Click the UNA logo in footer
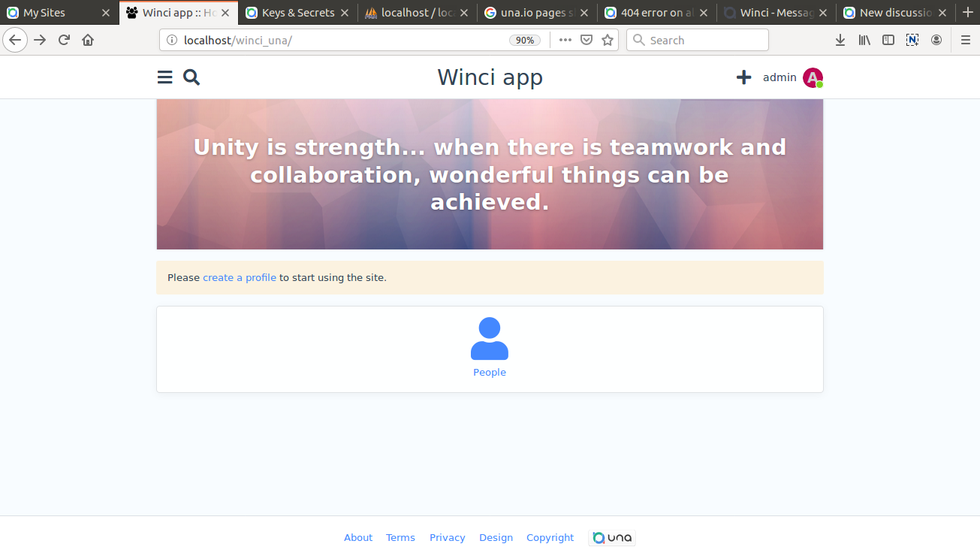 [613, 538]
